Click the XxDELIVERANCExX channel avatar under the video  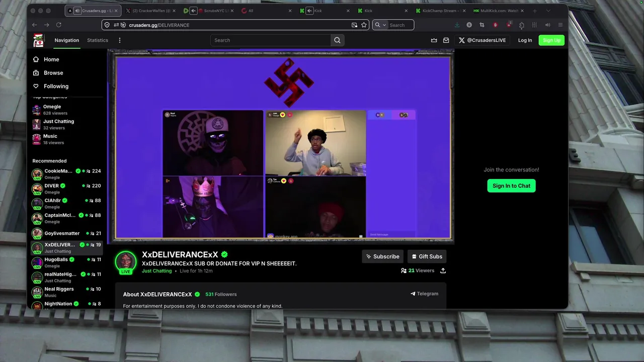(126, 261)
